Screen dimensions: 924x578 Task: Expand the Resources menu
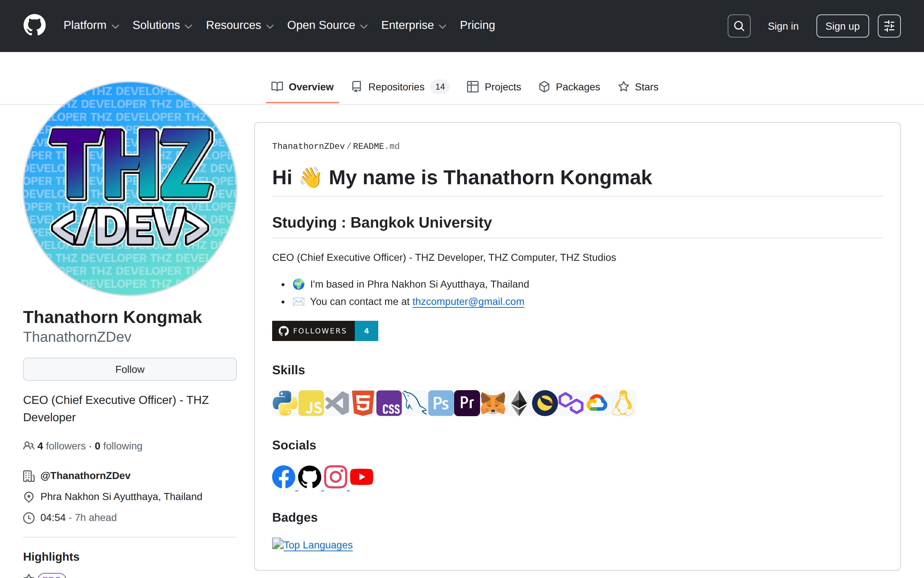(240, 25)
